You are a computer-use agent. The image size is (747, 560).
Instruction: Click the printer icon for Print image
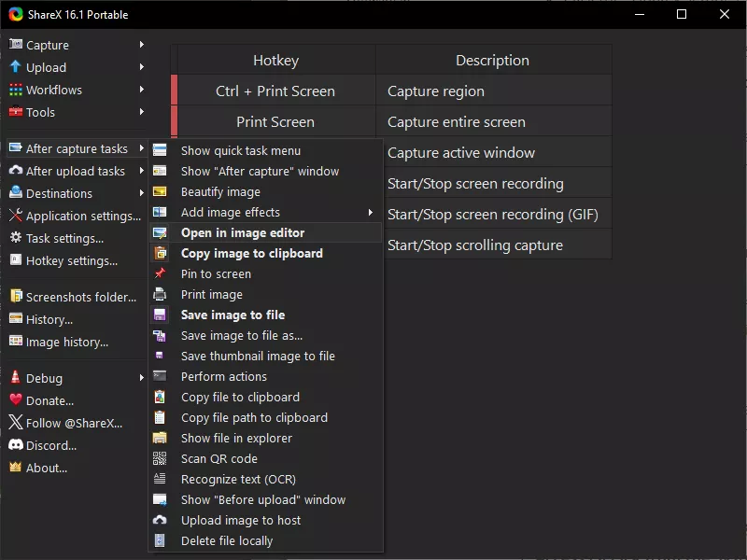(x=160, y=294)
